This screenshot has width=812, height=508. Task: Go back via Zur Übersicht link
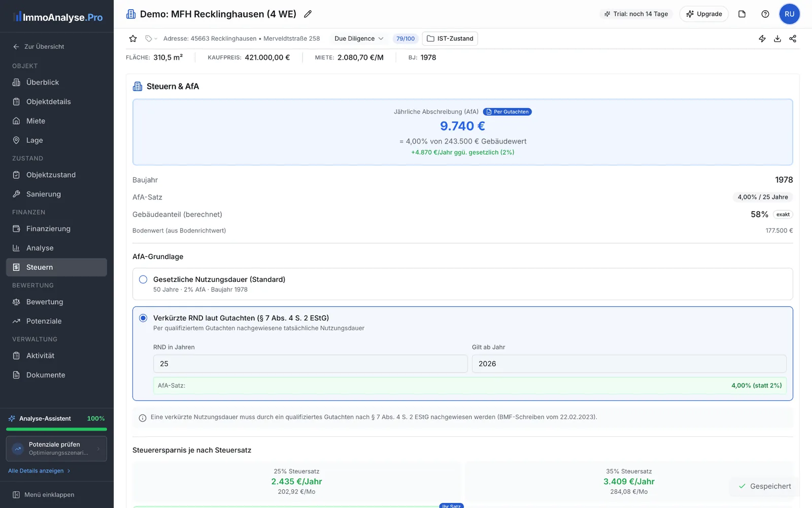39,47
